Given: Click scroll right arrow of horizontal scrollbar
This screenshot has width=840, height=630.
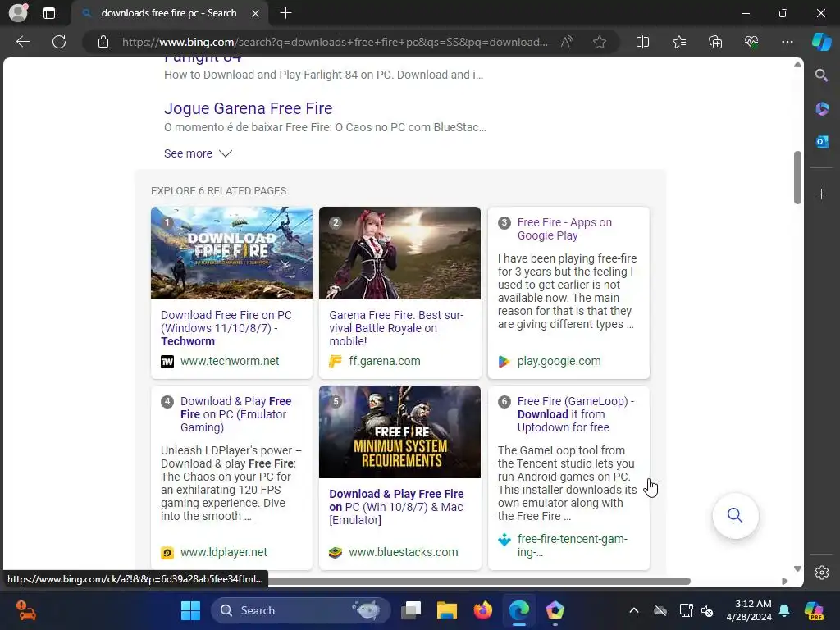Looking at the screenshot, I should click(x=785, y=582).
